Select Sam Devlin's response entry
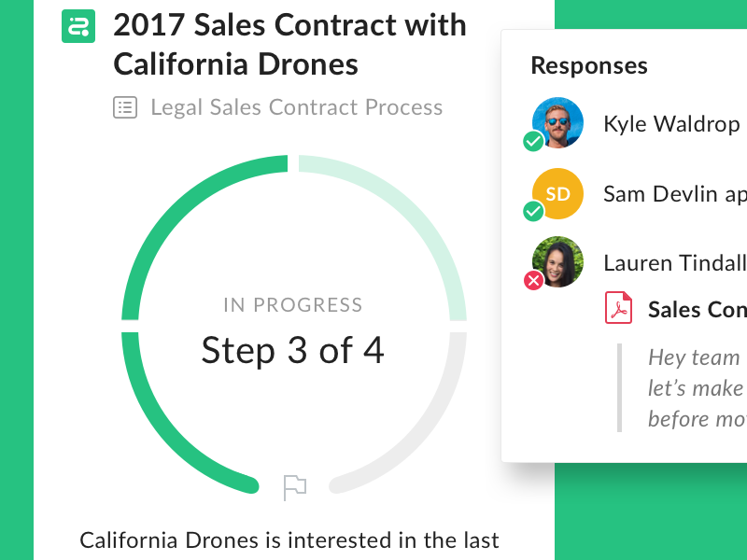The width and height of the screenshot is (747, 560). 674,194
